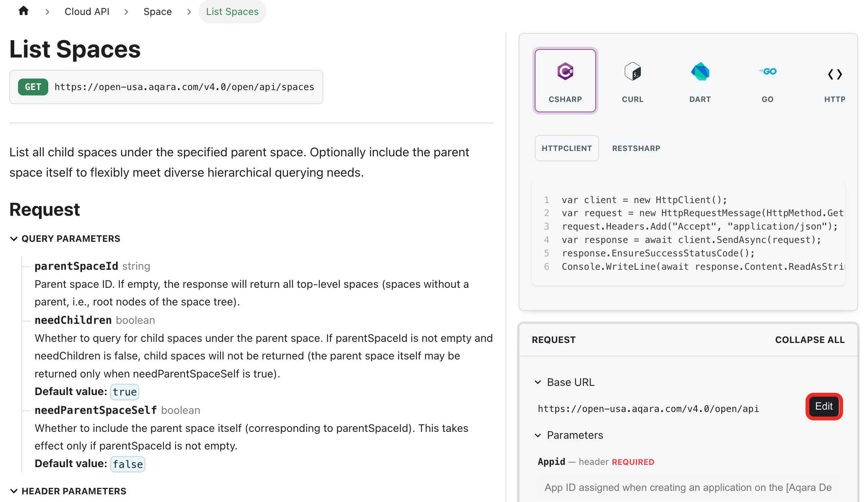Open the Space breadcrumb link

[x=157, y=12]
